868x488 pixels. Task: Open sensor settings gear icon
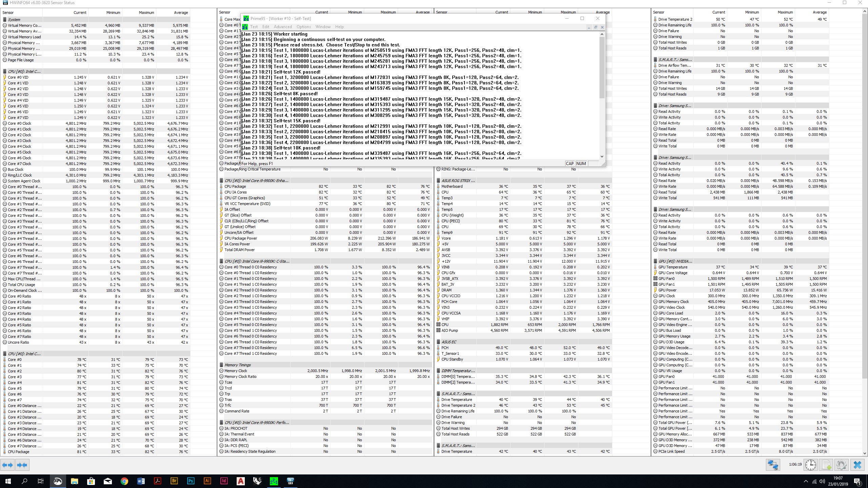[841, 465]
